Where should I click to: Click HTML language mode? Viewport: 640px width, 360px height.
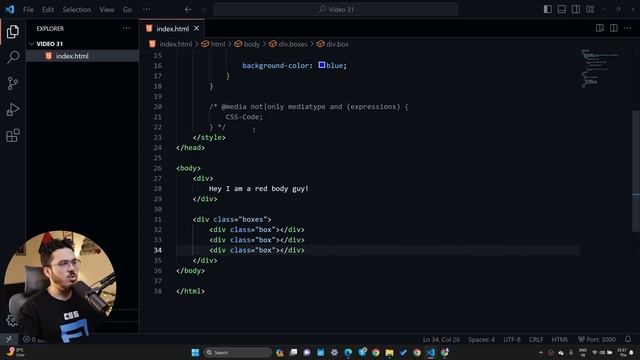pyautogui.click(x=560, y=340)
